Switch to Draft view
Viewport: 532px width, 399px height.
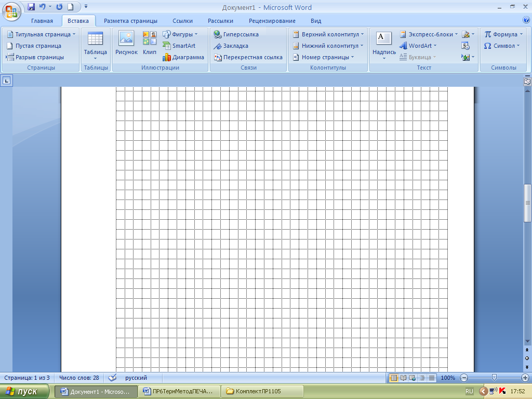(432, 378)
